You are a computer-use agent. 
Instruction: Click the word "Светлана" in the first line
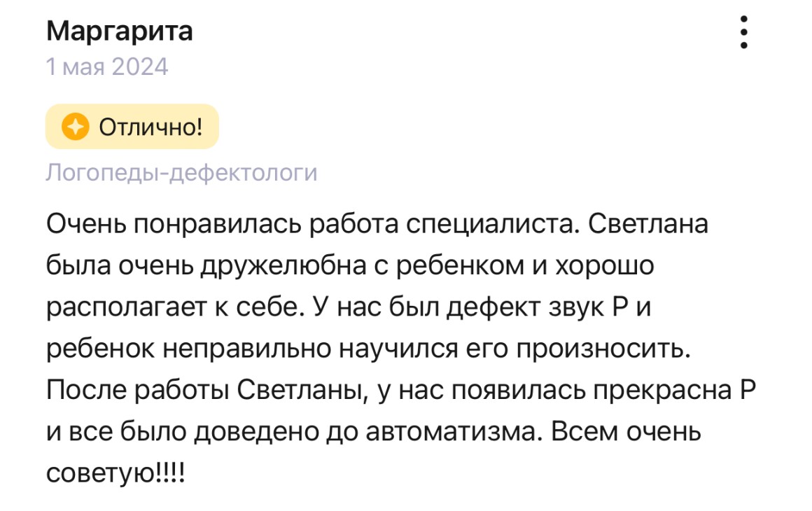644,225
